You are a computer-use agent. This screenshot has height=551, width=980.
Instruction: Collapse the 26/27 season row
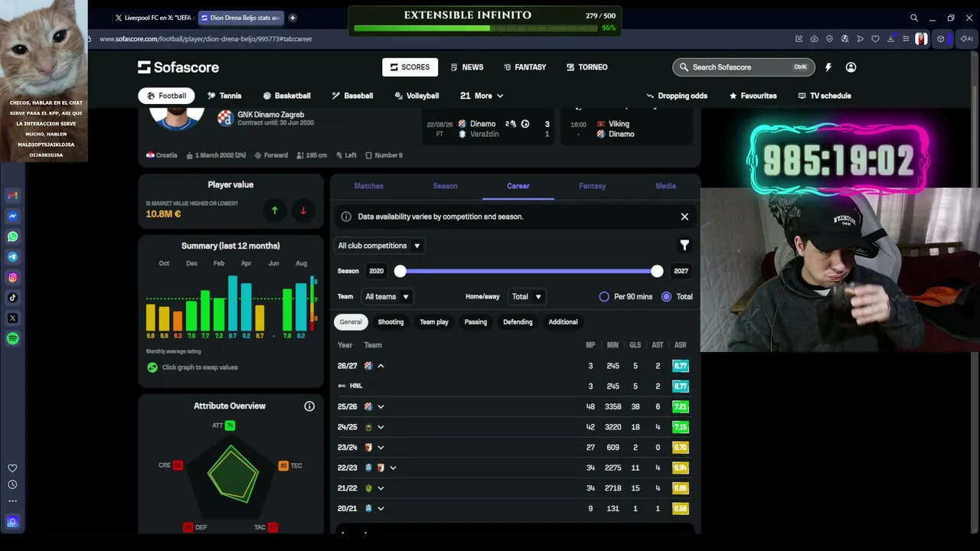click(381, 366)
